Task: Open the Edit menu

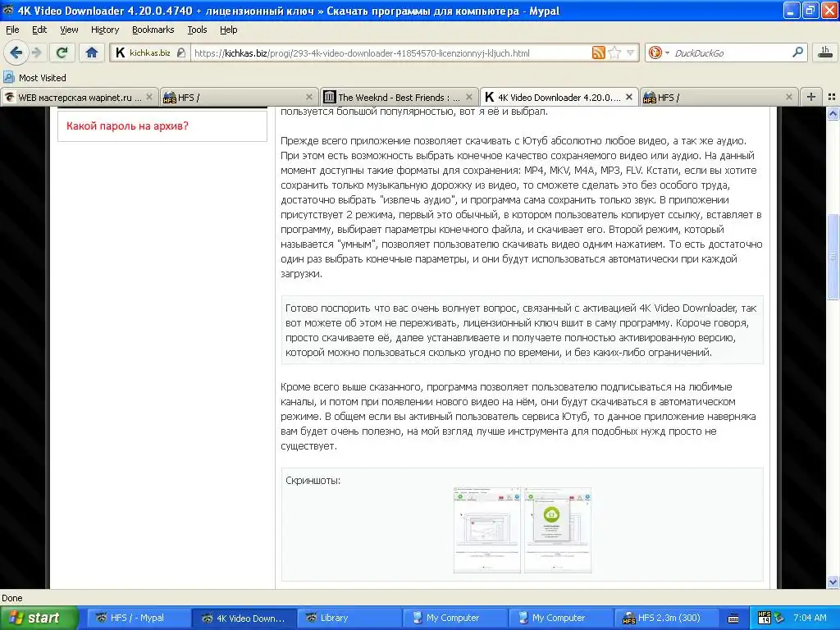Action: pos(39,30)
